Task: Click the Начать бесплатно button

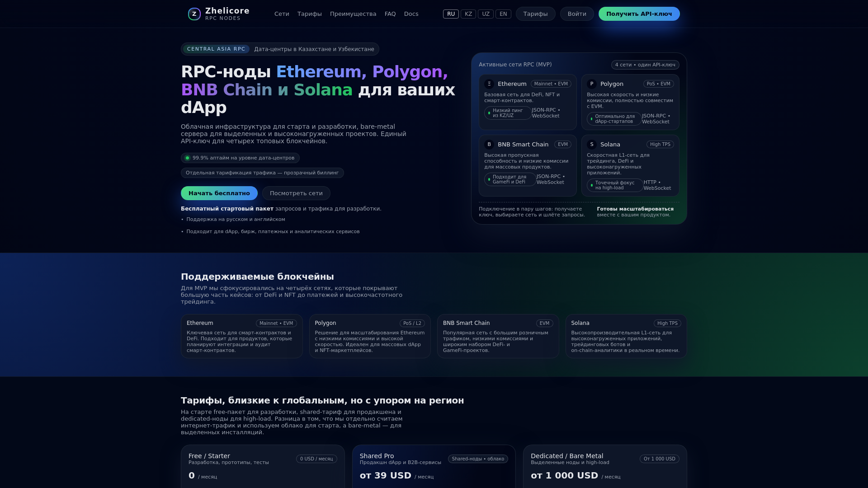Action: click(x=219, y=193)
